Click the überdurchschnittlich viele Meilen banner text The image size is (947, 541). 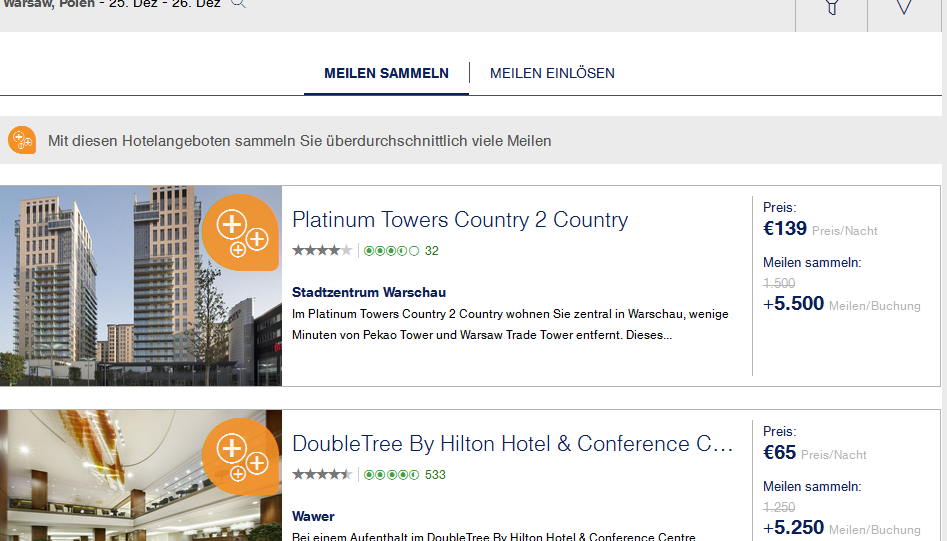[x=300, y=141]
